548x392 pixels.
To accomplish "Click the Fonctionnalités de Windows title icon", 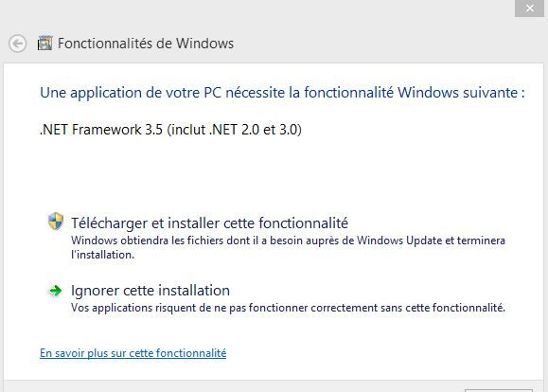I will [44, 44].
